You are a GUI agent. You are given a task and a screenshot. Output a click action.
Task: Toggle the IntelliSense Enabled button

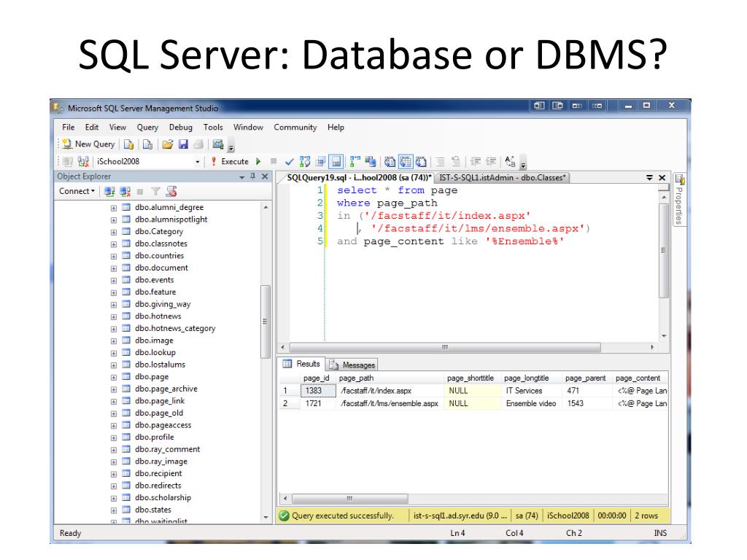click(336, 162)
